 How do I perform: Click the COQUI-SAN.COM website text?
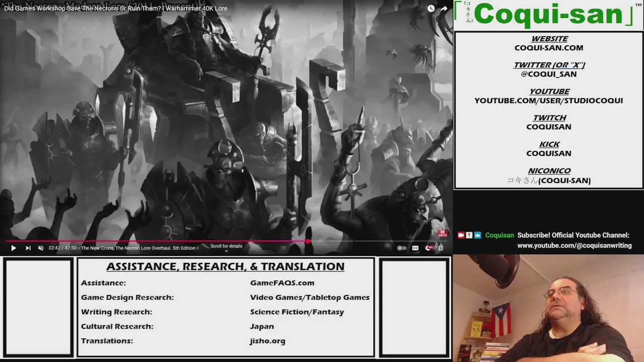click(x=549, y=48)
